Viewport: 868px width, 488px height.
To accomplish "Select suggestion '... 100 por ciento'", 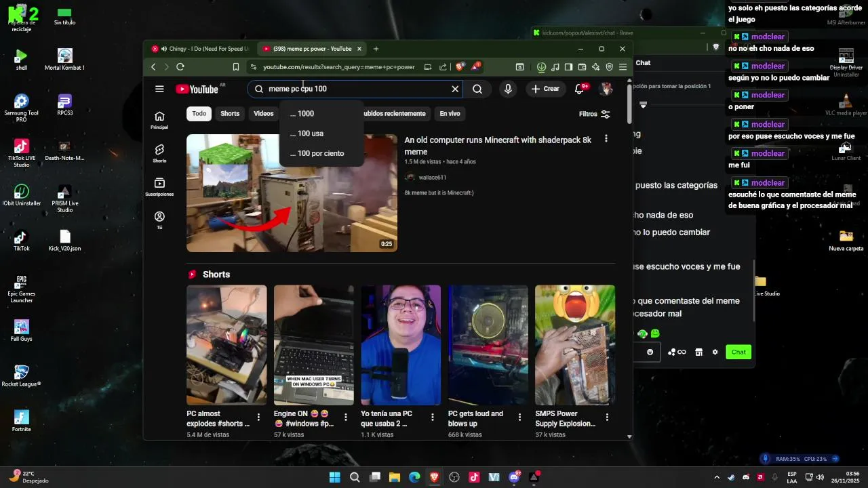I will (321, 153).
